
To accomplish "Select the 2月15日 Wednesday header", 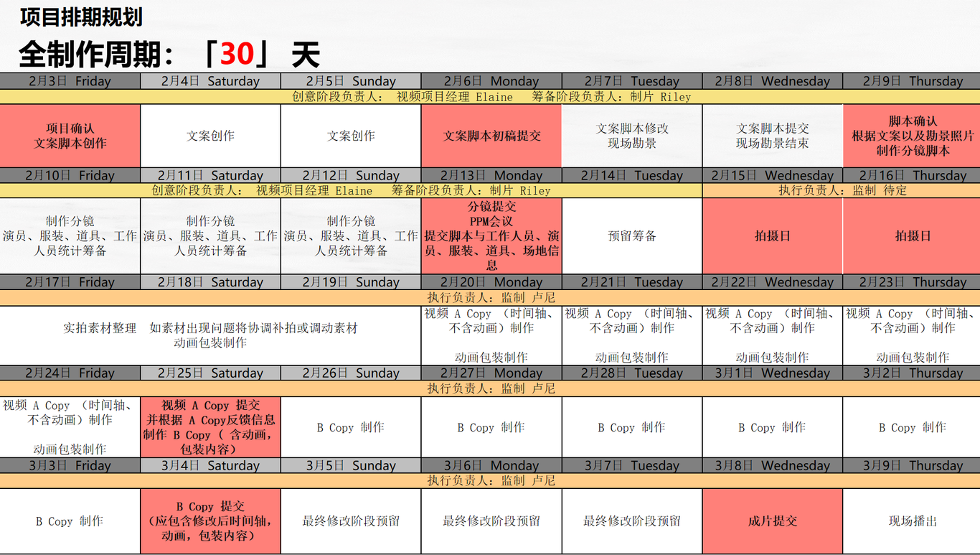I will [773, 175].
